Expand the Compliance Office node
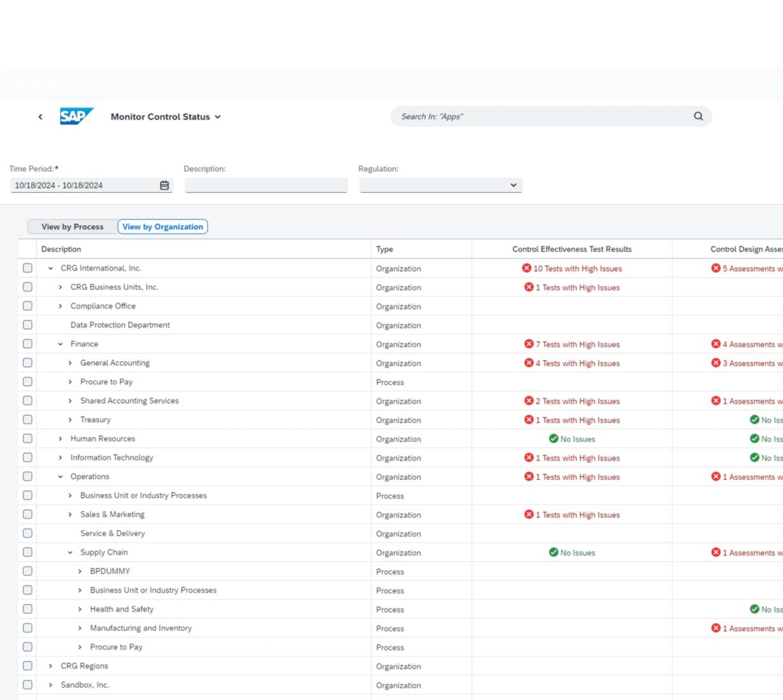 [60, 306]
